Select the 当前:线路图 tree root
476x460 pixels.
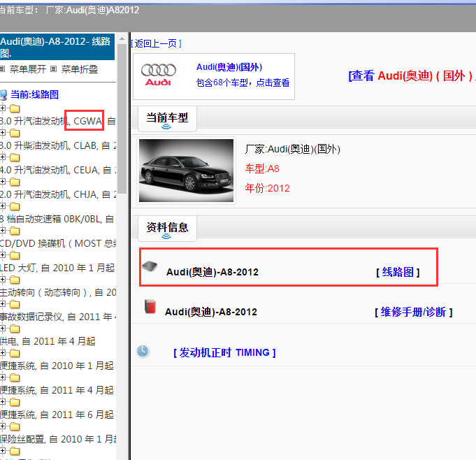(x=35, y=95)
